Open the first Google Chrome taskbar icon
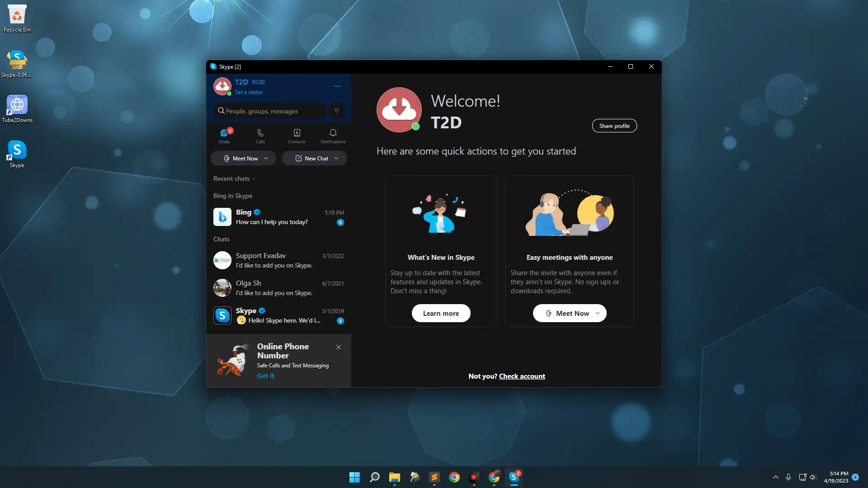The width and height of the screenshot is (868, 488). [454, 477]
